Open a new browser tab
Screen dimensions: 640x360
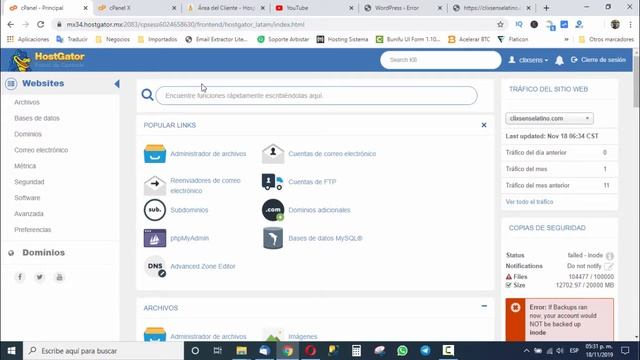546,8
